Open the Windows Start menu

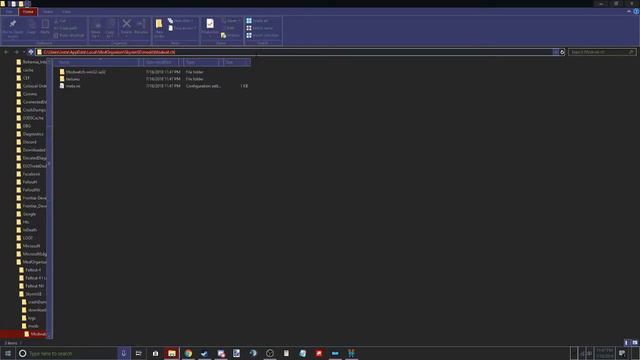(x=7, y=353)
